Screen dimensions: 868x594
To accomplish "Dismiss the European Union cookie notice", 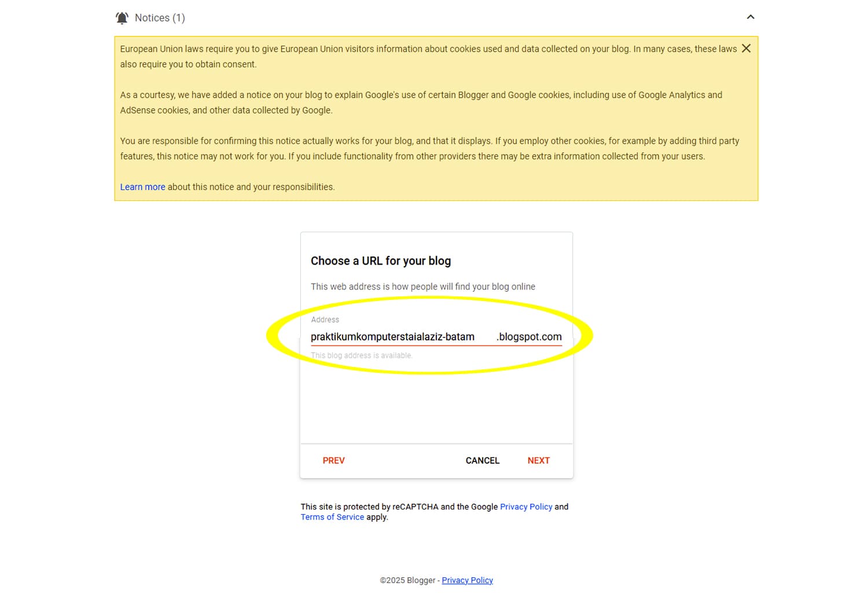I will (746, 49).
